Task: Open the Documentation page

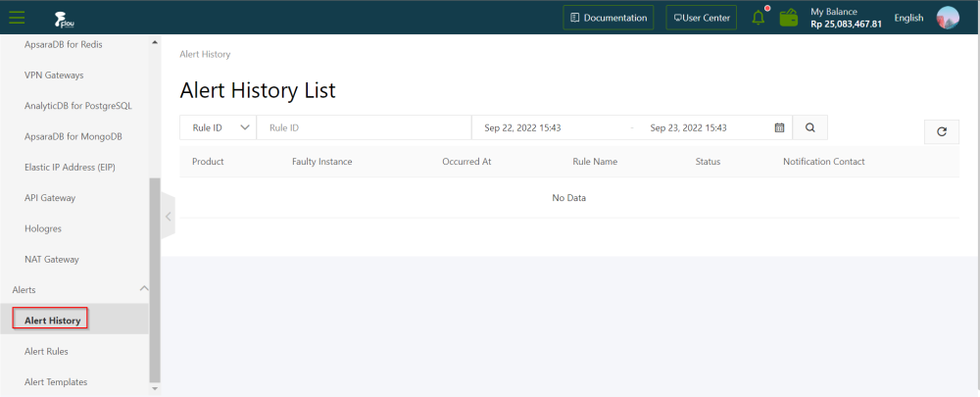Action: tap(609, 18)
